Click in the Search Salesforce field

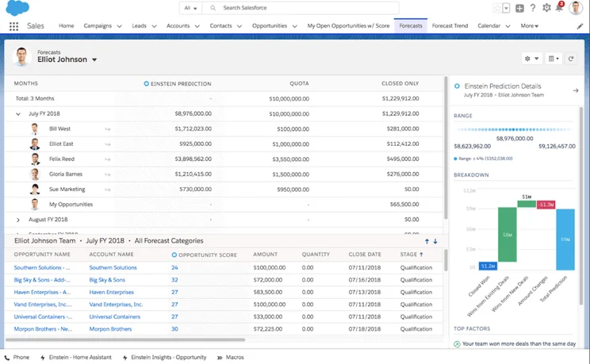coord(301,8)
